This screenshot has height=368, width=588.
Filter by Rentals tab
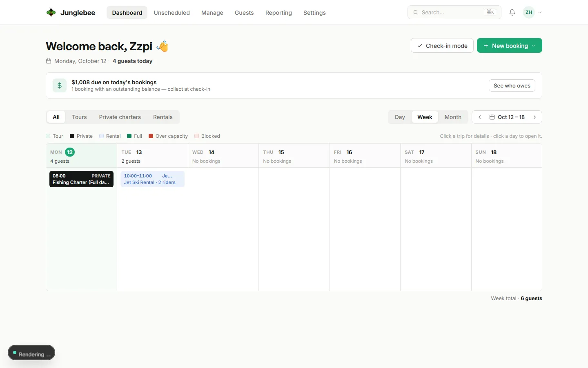point(163,117)
